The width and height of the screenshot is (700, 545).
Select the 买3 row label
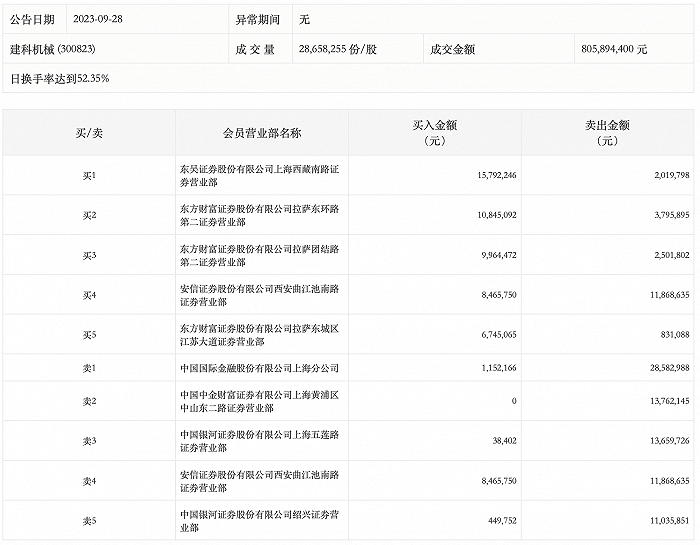89,255
